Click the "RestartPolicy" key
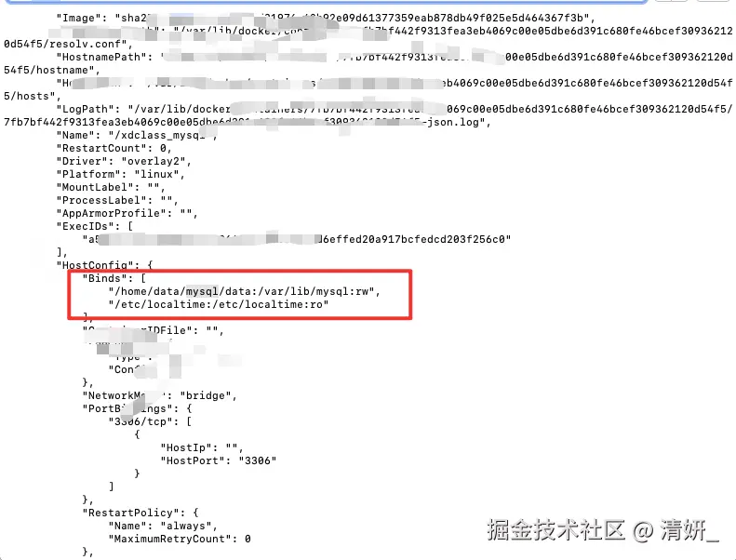 [134, 513]
